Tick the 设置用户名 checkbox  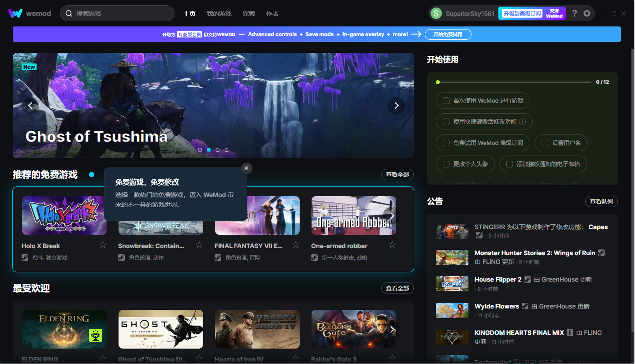545,143
